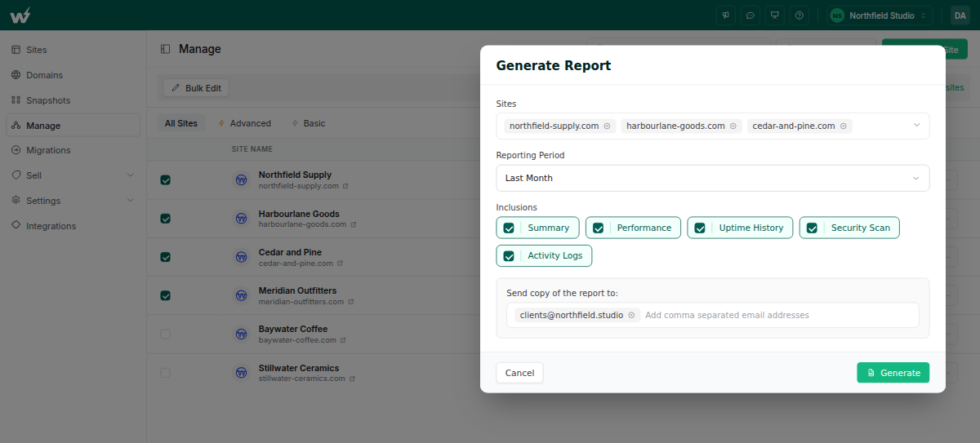This screenshot has height=443, width=980.
Task: Select Baywater Coffee row checkbox
Action: [x=166, y=334]
